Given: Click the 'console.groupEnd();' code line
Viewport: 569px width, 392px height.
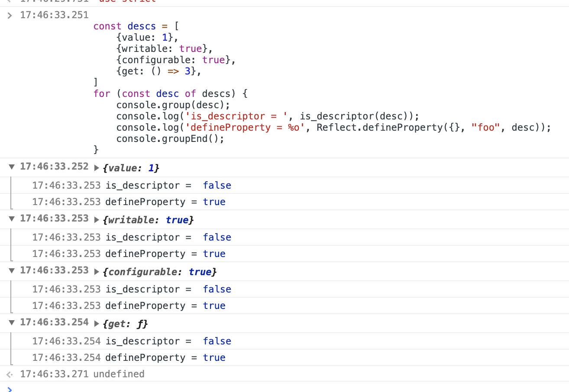Looking at the screenshot, I should (170, 138).
